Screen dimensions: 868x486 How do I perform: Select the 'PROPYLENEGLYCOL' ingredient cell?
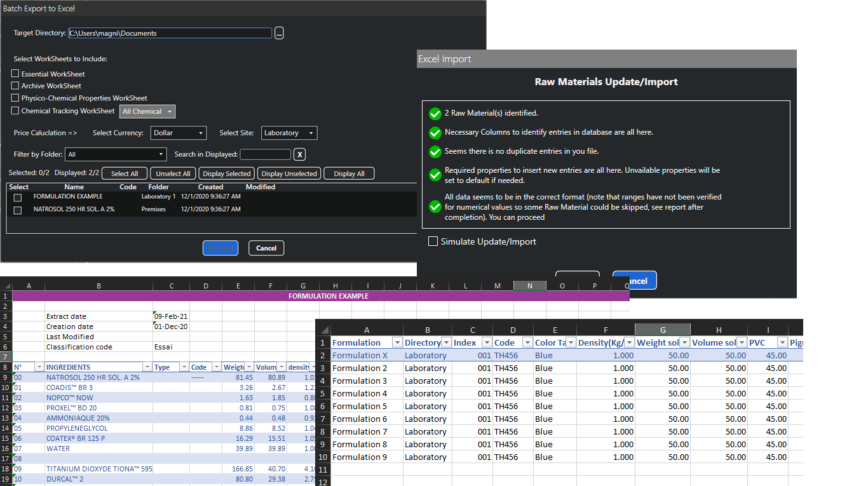coord(98,428)
